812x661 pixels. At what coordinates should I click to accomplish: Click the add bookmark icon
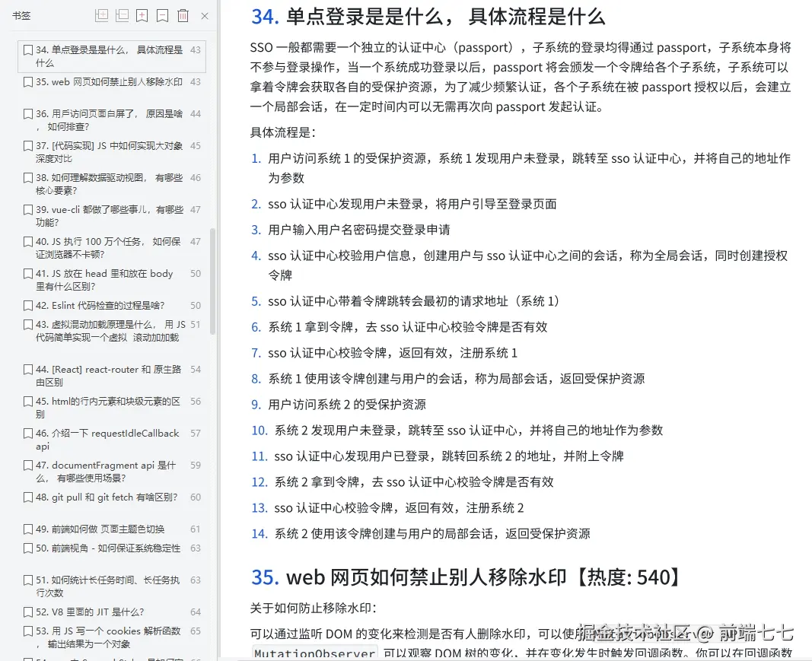pos(142,16)
